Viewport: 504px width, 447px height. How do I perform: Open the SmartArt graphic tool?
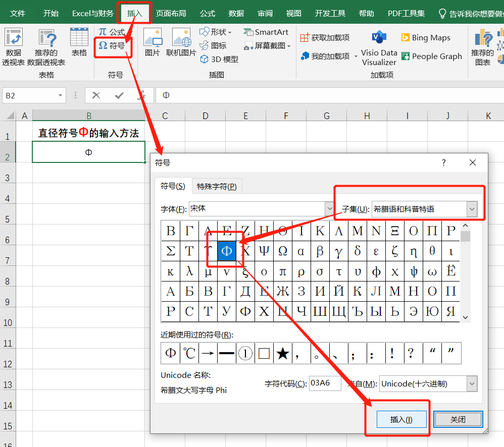266,32
